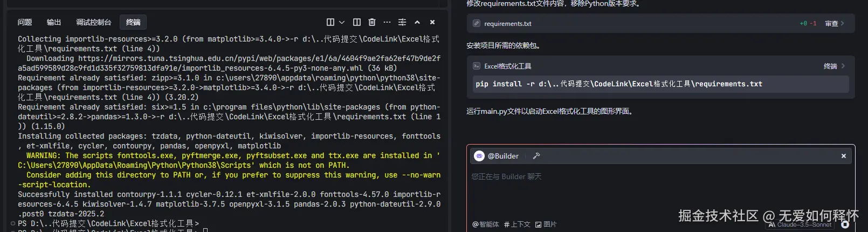Click the hammer tool icon beside @Builder
Image resolution: width=868 pixels, height=232 pixels.
coord(536,156)
